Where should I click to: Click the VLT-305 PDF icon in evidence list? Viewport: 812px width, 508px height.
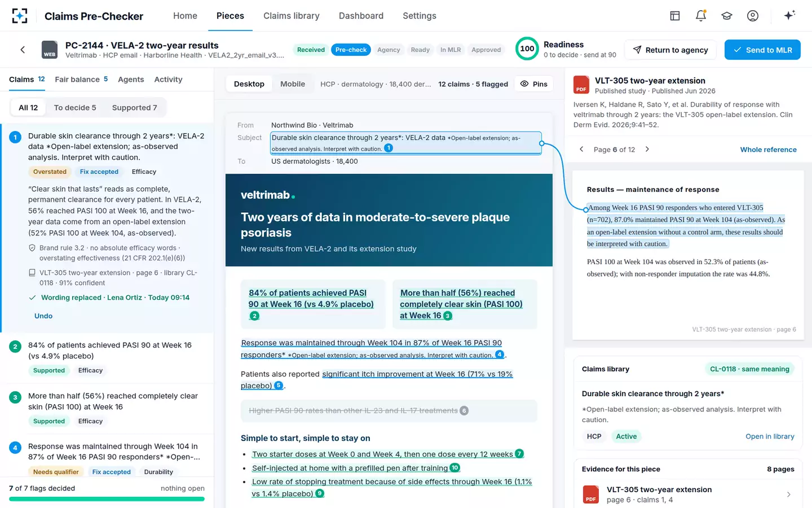tap(590, 494)
